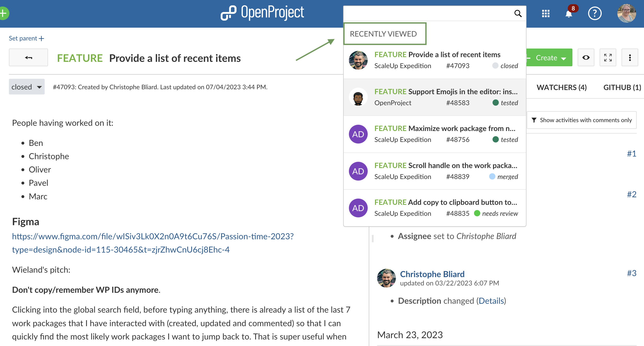The width and height of the screenshot is (644, 346).
Task: Click the back arrow button
Action: (x=28, y=58)
